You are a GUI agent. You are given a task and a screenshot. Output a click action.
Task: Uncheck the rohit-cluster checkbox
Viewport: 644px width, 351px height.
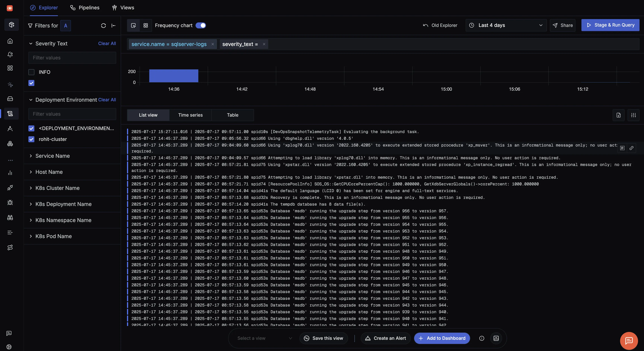point(31,139)
